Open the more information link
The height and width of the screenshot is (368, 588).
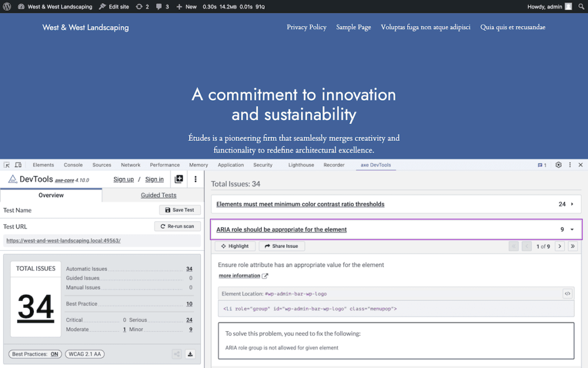pos(239,276)
